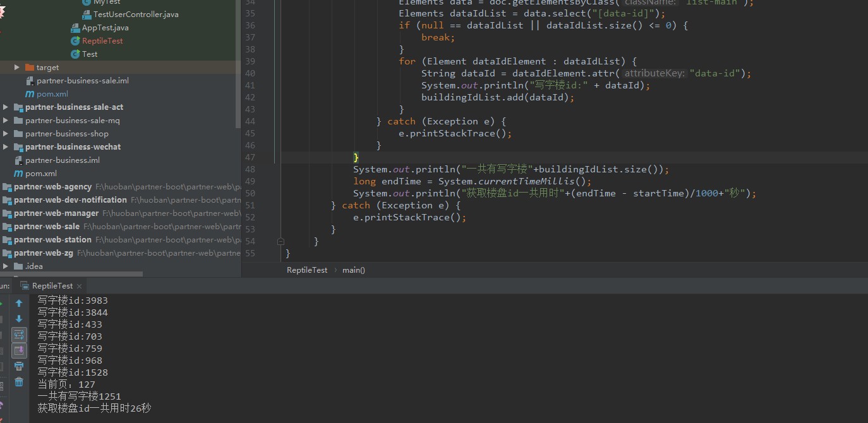Click ReptileTest in the editor breadcrumb
Viewport: 868px width, 423px height.
point(307,270)
